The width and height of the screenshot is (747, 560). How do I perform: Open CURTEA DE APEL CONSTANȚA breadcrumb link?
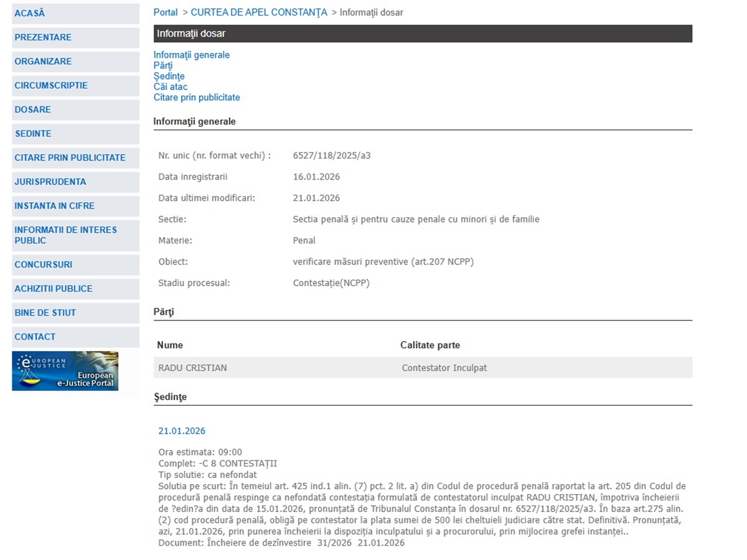click(259, 12)
